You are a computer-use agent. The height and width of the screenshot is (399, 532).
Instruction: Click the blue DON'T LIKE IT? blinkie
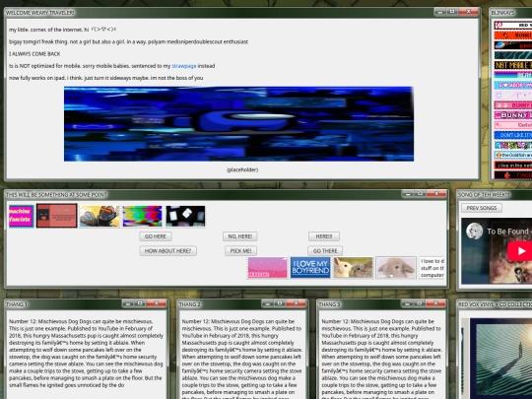[x=513, y=135]
